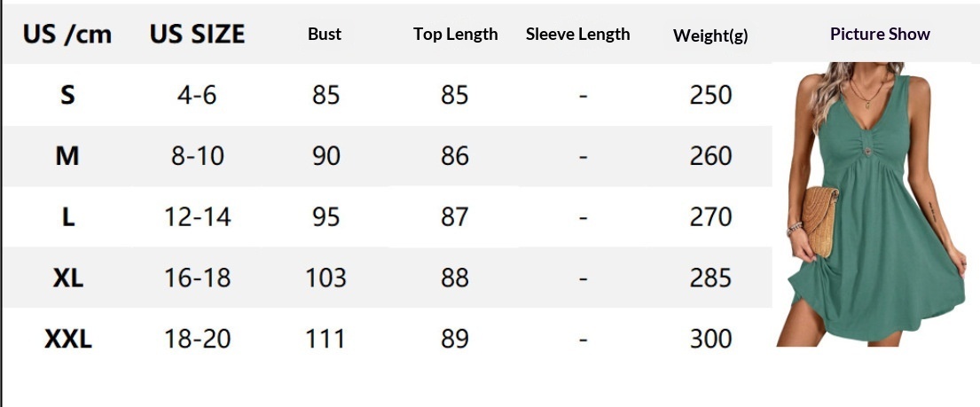Select the weight value 300
The height and width of the screenshot is (407, 980).
point(710,339)
